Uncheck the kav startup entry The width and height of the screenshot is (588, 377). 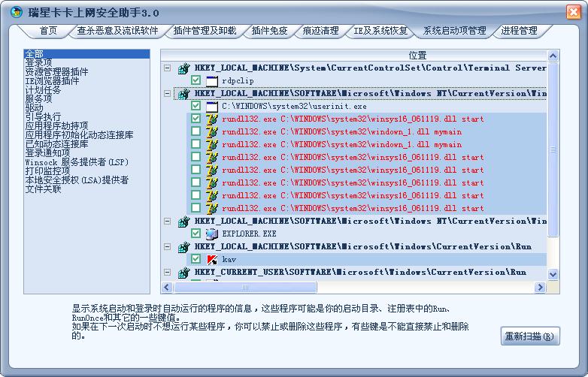click(x=195, y=258)
